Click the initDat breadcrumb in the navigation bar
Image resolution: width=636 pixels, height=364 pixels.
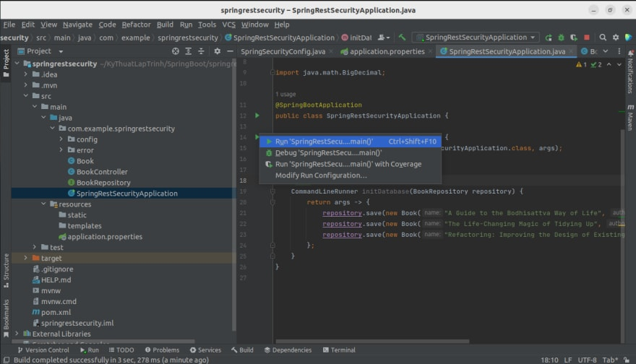pos(356,38)
